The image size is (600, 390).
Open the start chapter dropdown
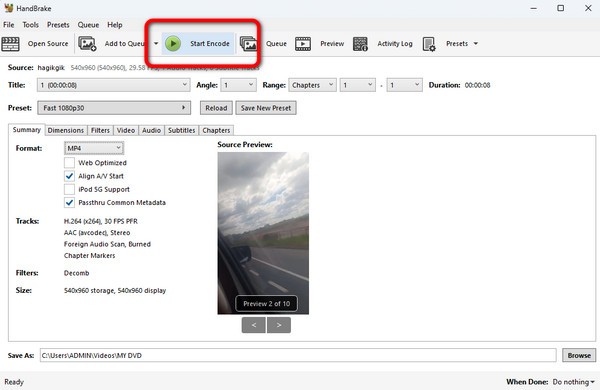pos(357,85)
